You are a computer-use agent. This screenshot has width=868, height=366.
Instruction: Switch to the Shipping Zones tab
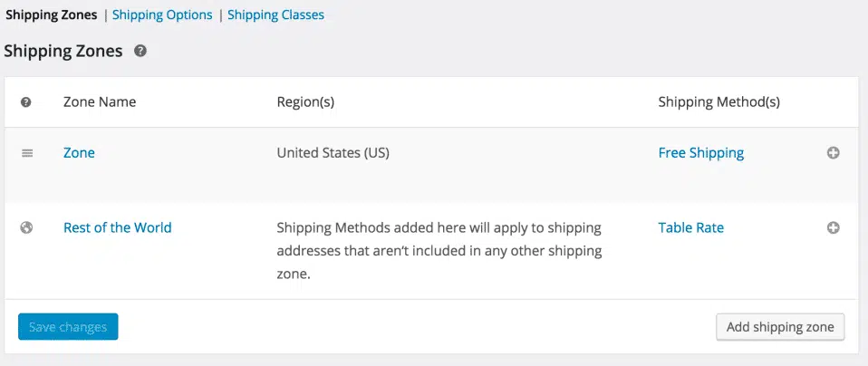(x=51, y=15)
